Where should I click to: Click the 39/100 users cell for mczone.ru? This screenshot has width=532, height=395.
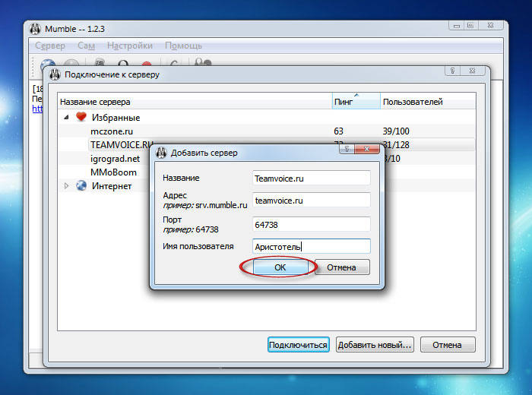[396, 131]
